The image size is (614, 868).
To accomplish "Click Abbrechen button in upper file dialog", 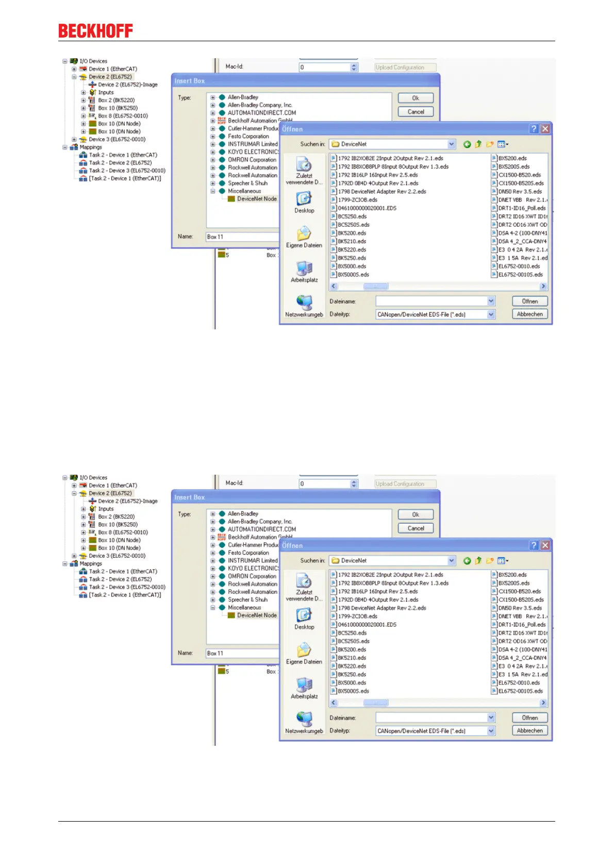I will (530, 314).
